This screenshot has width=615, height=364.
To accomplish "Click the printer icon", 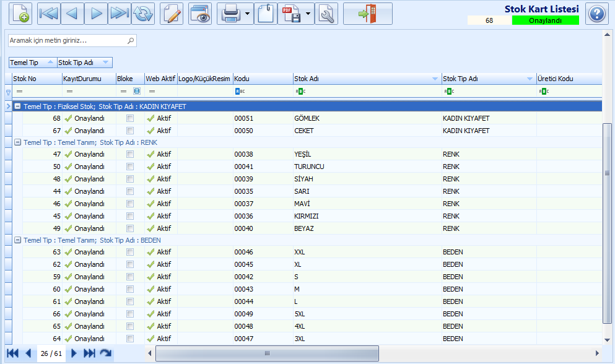I will click(x=230, y=14).
